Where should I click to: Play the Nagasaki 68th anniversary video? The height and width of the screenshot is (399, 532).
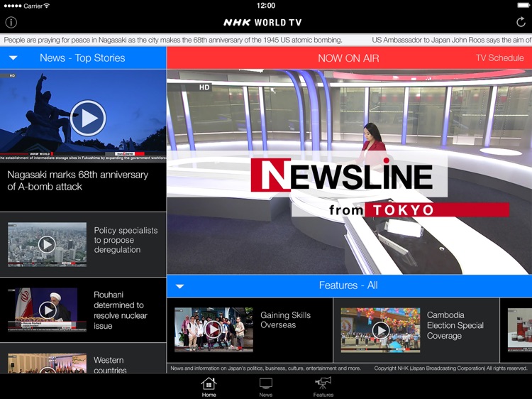click(88, 118)
